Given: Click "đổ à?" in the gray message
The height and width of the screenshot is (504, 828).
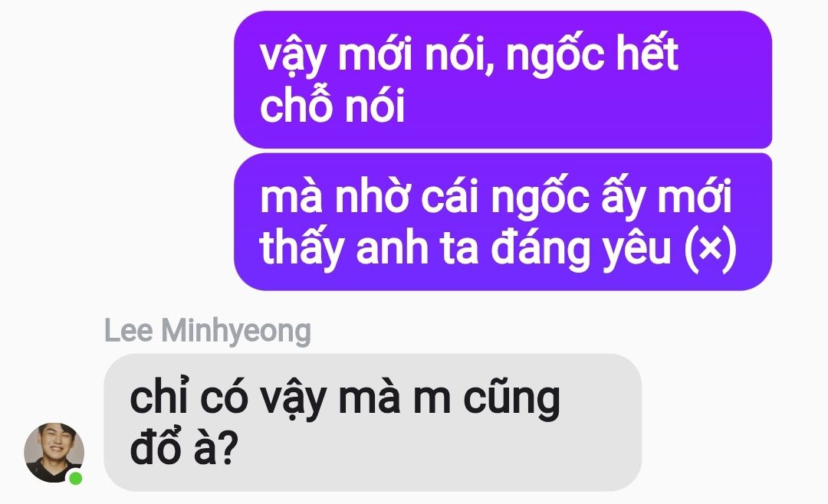Looking at the screenshot, I should (184, 449).
